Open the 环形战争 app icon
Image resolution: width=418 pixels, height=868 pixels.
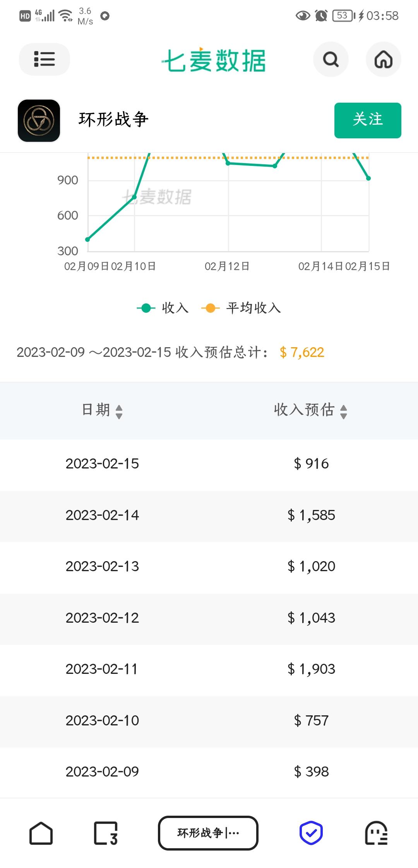(39, 121)
